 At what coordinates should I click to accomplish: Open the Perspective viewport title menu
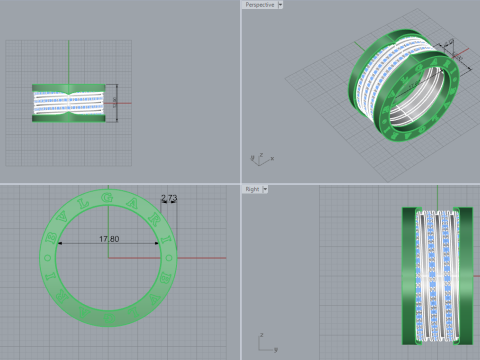point(260,5)
